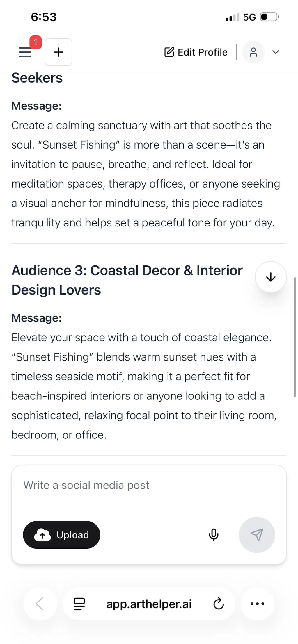
Task: Open the hamburger menu
Action: pos(25,52)
